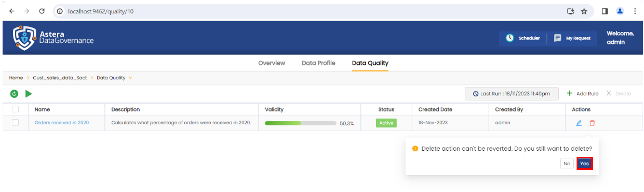Reload the browser page

point(42,11)
